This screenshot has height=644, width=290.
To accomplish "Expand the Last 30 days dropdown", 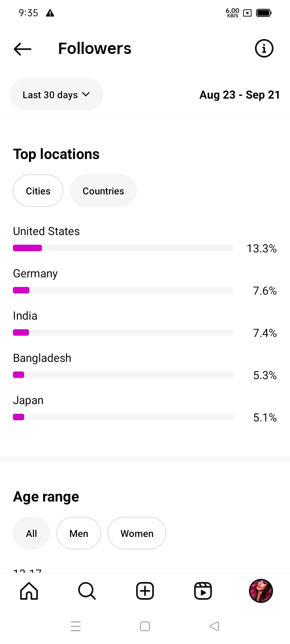I will tap(56, 95).
